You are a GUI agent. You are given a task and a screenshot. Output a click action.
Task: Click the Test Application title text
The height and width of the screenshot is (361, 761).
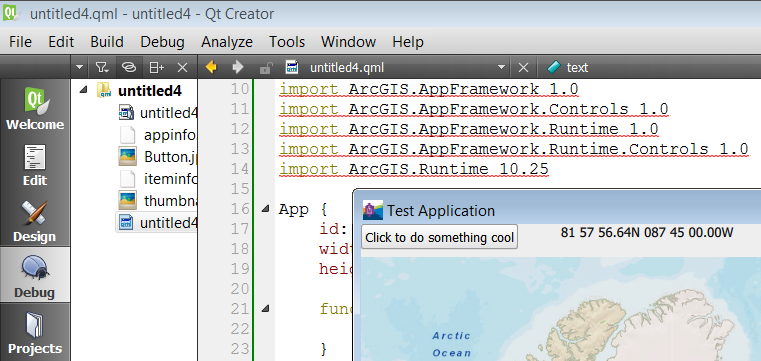[x=441, y=211]
